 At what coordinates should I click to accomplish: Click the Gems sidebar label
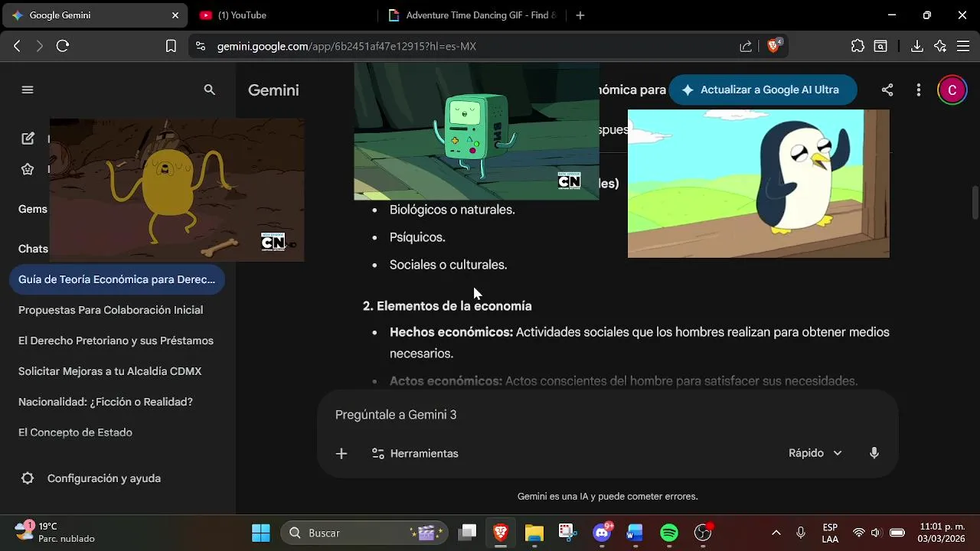click(33, 209)
